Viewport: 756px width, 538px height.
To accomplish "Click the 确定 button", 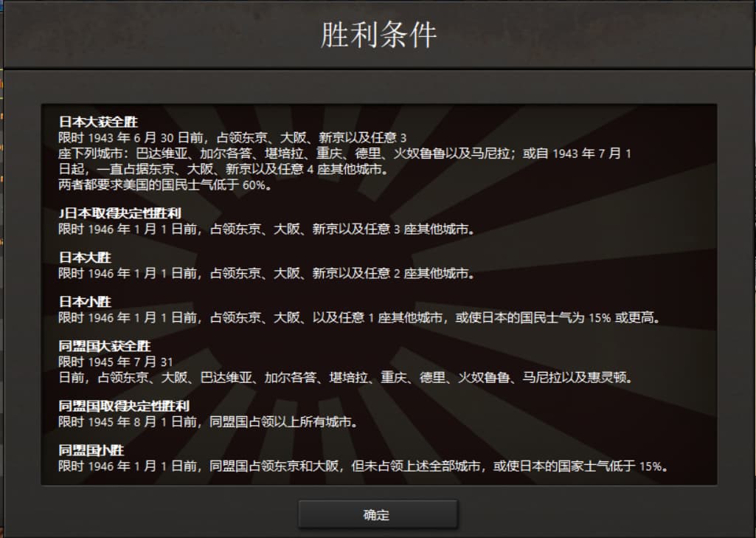I will (378, 514).
